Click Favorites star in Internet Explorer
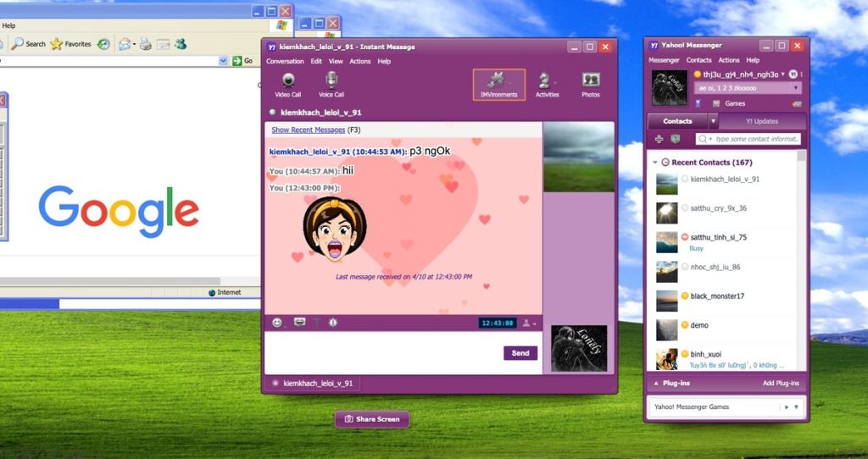The image size is (868, 459). click(71, 44)
